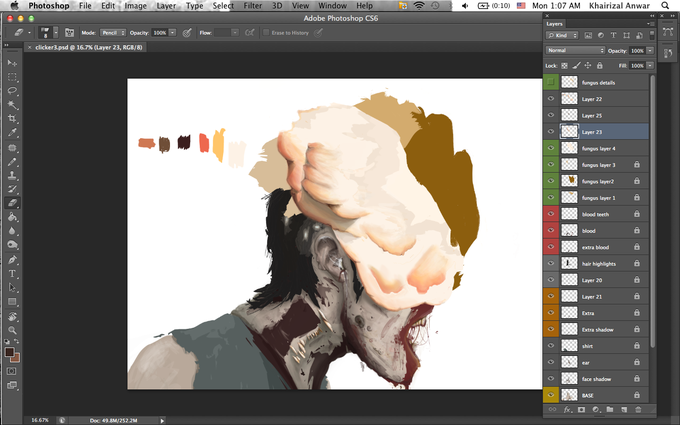Screen dimensions: 680x425
Task: Open the Layers panel options menu
Action: click(651, 24)
